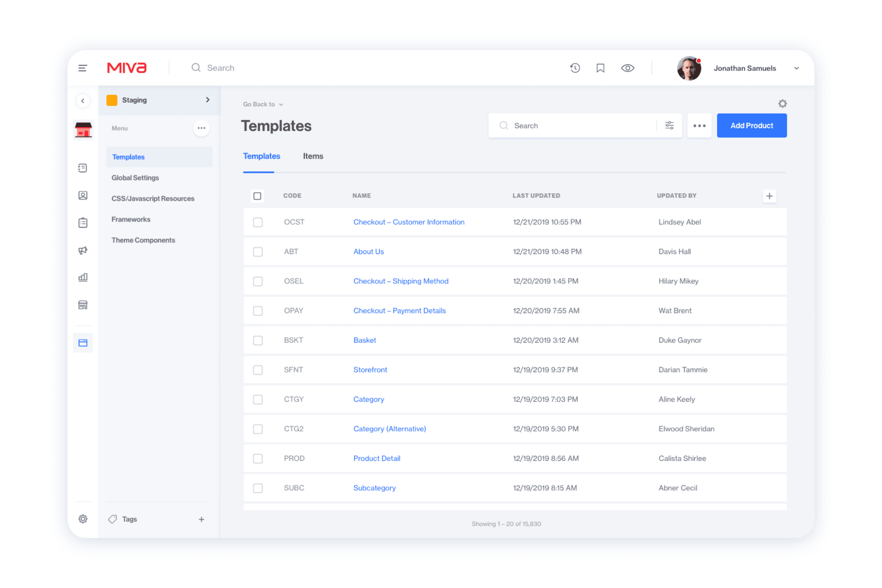The image size is (882, 588).
Task: Click hamburger menu icon beside Miva logo
Action: 82,68
